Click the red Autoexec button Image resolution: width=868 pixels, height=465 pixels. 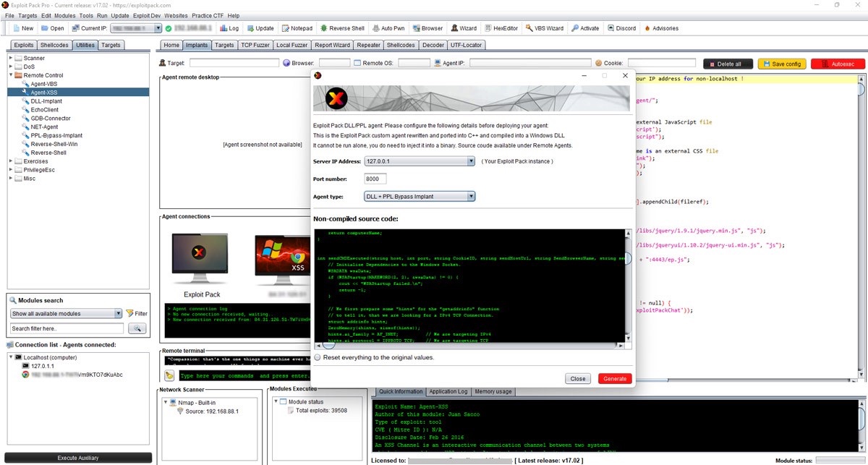838,64
